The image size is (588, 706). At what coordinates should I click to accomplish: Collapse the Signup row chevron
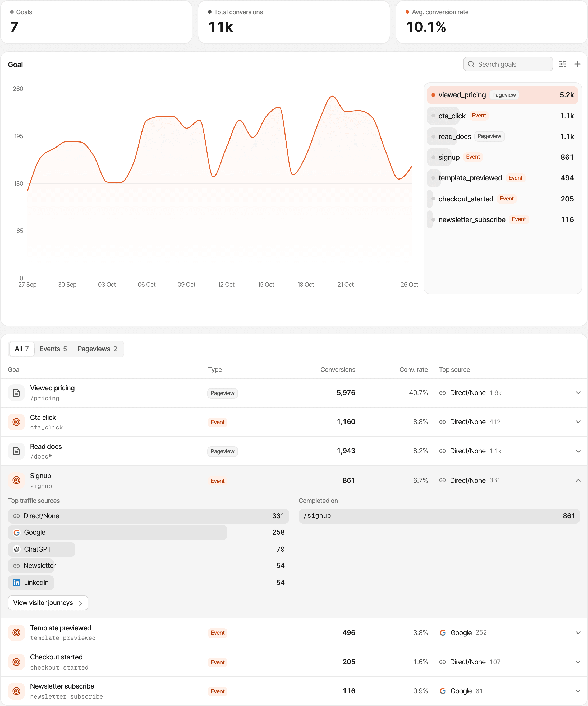pos(578,480)
